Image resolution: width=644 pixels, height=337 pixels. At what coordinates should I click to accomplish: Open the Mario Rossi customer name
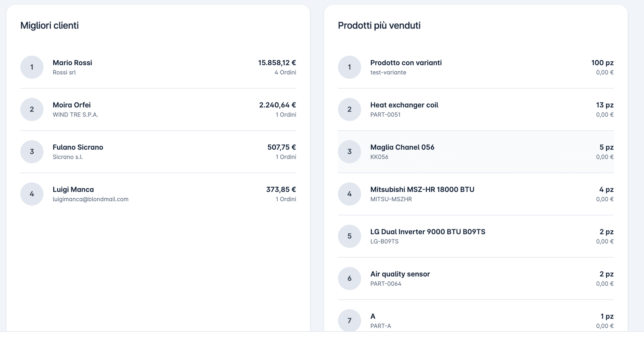coord(72,63)
